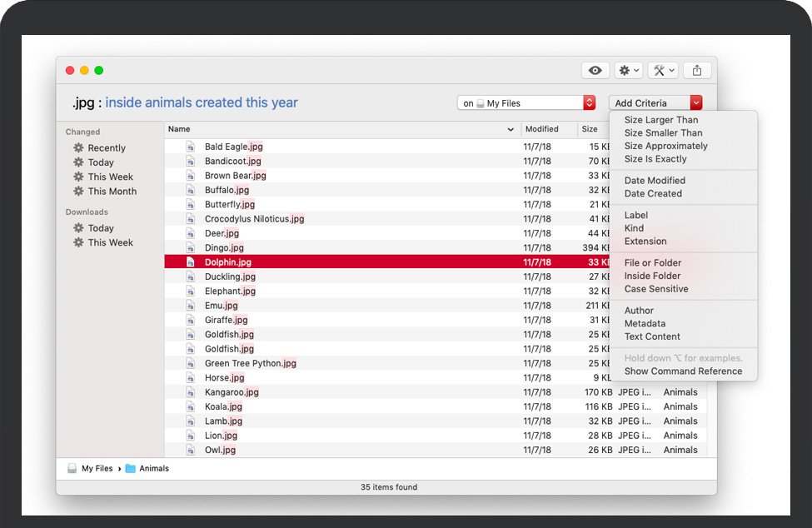Click My Files in the path bar

(x=97, y=469)
